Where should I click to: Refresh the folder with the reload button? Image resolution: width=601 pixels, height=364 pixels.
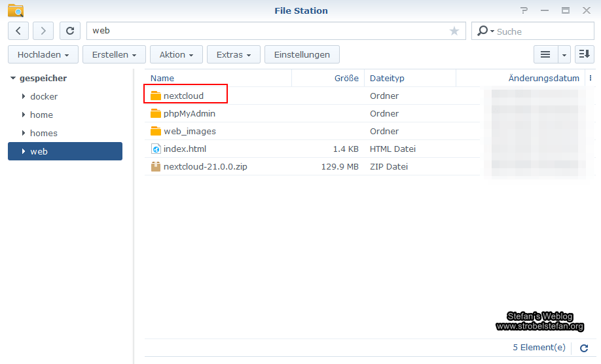point(70,31)
